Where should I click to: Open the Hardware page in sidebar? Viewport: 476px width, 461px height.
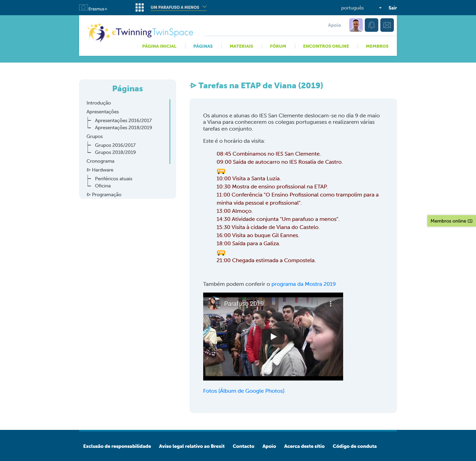100,170
